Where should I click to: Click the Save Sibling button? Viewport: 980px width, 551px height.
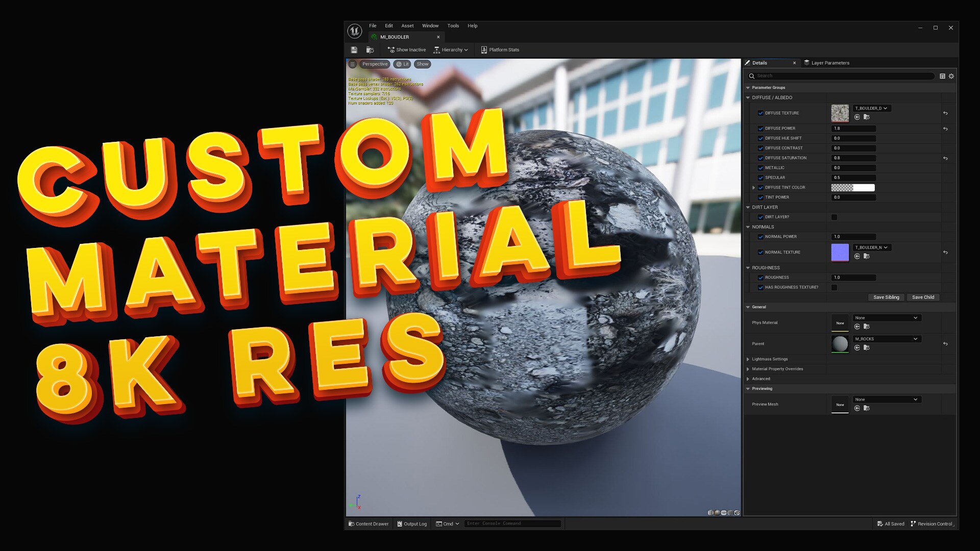(886, 297)
